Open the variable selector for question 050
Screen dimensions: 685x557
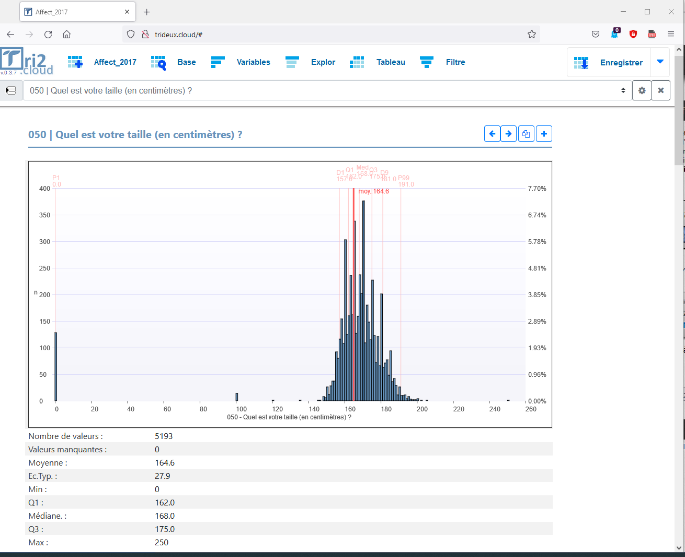click(328, 90)
